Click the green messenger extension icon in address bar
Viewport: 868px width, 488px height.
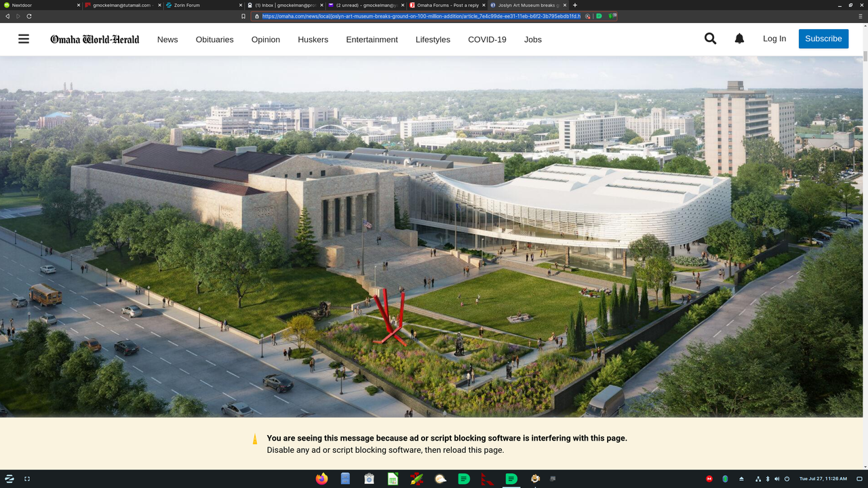[x=599, y=16]
